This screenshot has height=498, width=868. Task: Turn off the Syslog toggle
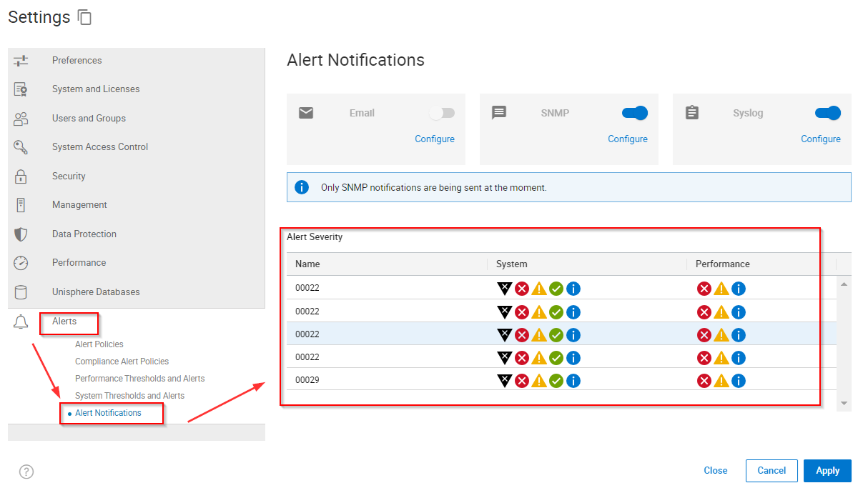click(x=827, y=112)
